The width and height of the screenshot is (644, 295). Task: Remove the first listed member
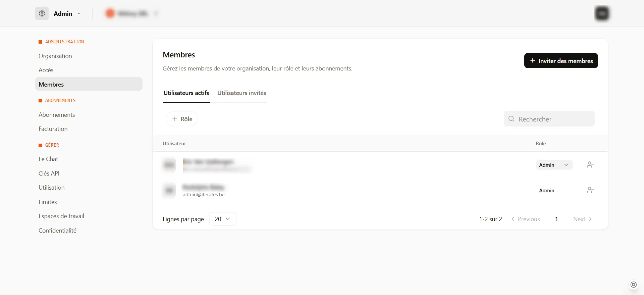(590, 165)
